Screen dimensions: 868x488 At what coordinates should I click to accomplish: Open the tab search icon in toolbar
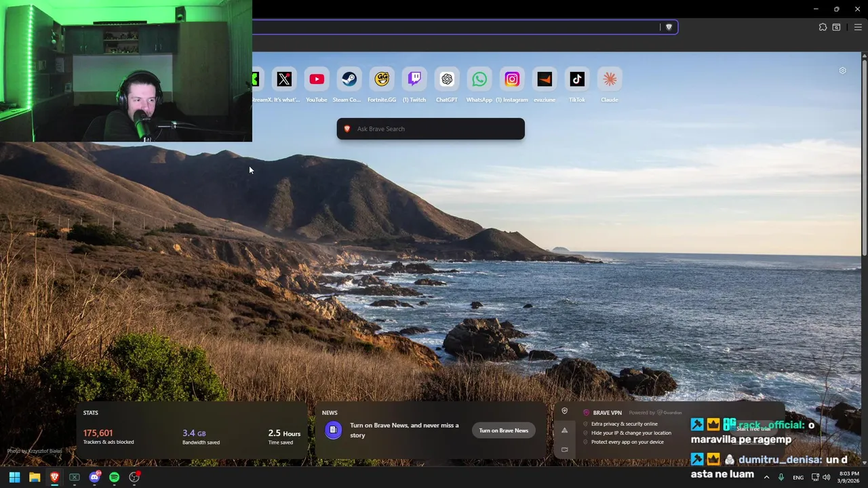click(836, 27)
